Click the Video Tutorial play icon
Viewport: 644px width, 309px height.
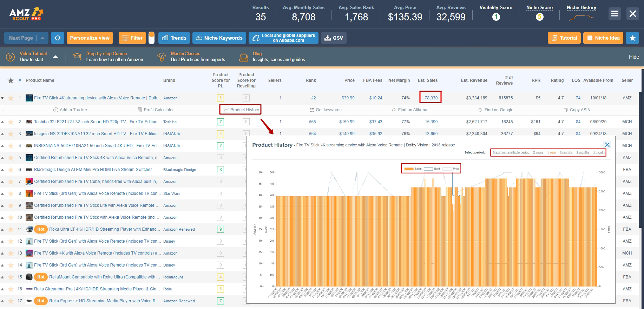pyautogui.click(x=10, y=57)
